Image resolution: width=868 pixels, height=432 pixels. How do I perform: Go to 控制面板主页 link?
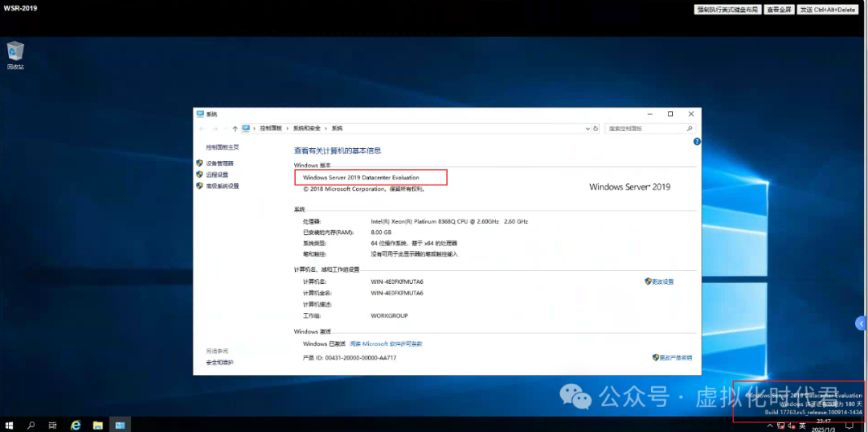[223, 147]
